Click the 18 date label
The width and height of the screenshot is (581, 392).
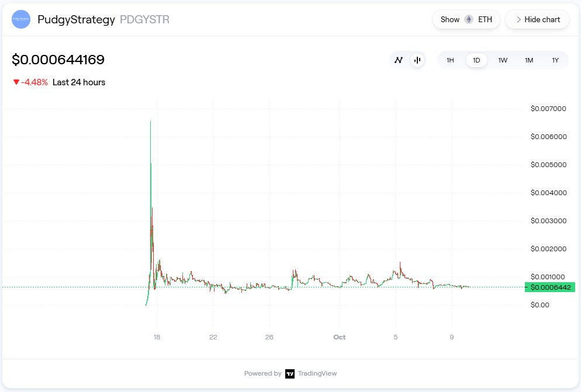tap(157, 337)
